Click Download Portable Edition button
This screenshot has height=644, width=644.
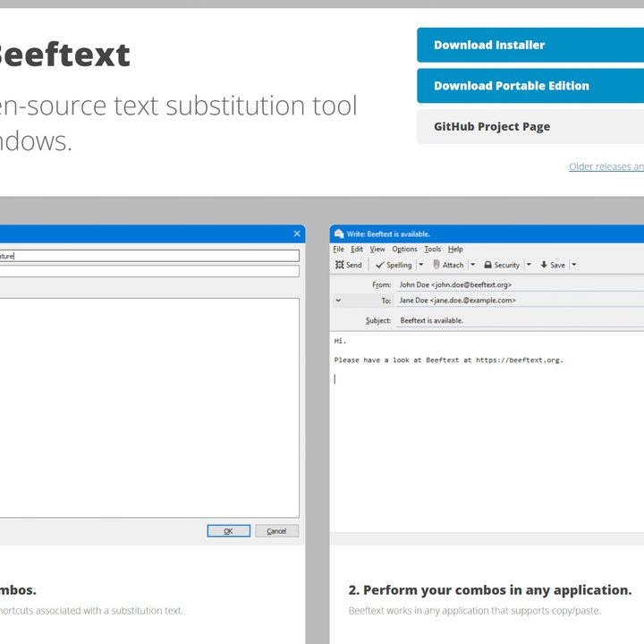click(530, 86)
